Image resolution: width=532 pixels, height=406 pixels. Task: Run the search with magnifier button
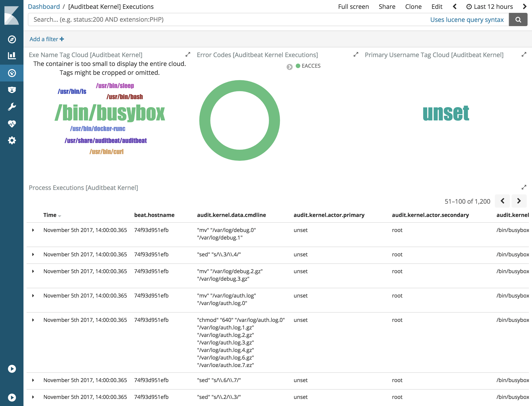coord(518,19)
